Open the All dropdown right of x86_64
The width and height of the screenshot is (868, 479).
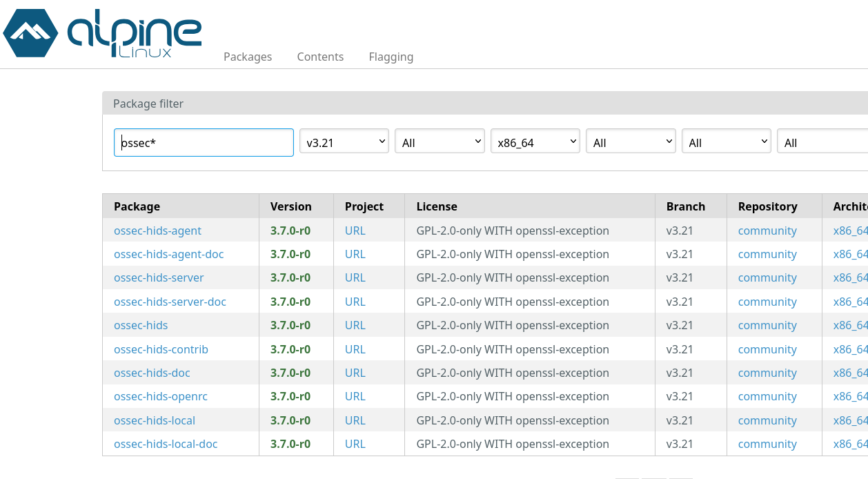(630, 142)
